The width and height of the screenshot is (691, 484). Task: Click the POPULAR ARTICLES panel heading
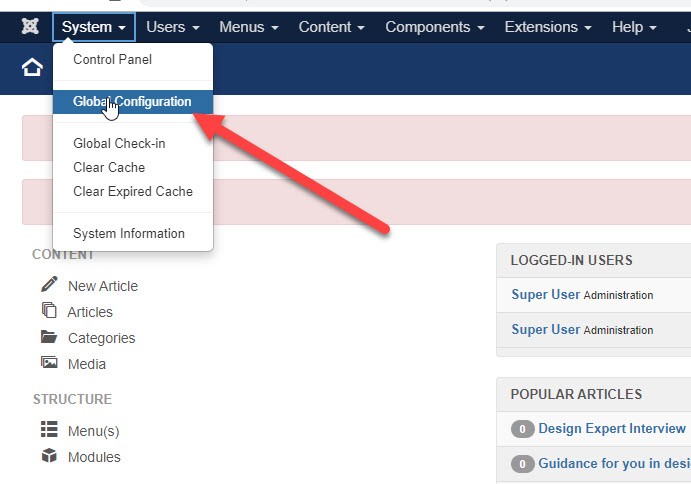576,394
